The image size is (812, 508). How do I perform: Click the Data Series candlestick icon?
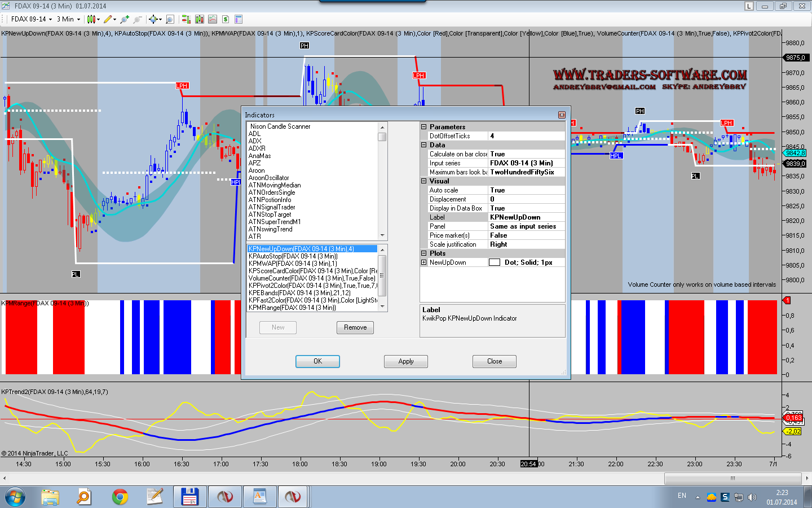(x=199, y=19)
